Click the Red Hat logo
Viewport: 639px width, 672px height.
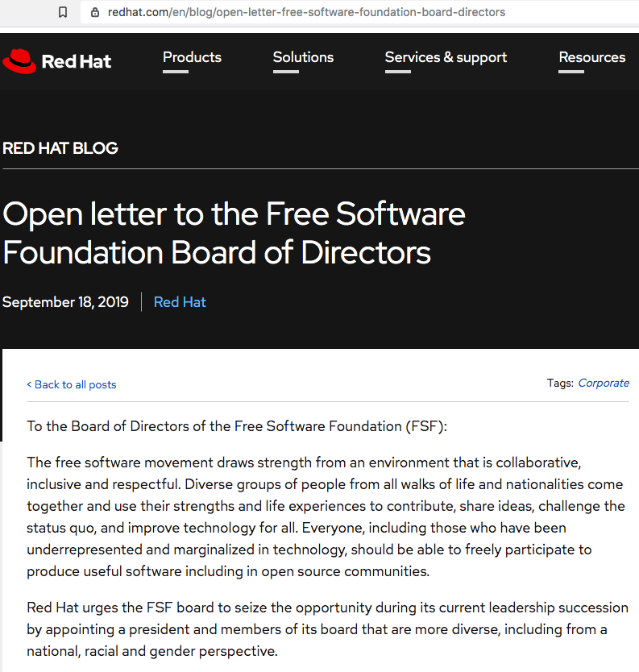57,61
